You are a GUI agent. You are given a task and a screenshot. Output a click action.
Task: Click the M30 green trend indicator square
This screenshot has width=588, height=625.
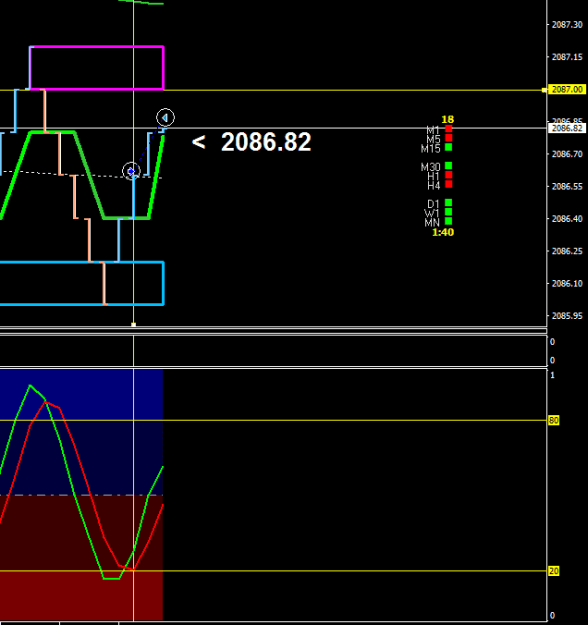click(x=448, y=165)
